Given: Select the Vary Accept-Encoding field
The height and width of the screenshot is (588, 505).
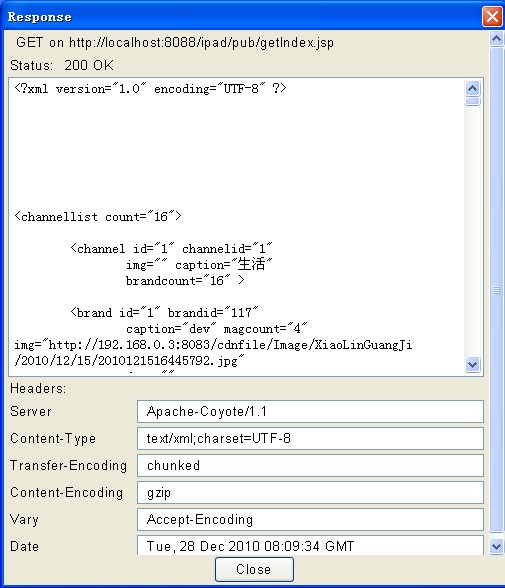Looking at the screenshot, I should point(310,519).
